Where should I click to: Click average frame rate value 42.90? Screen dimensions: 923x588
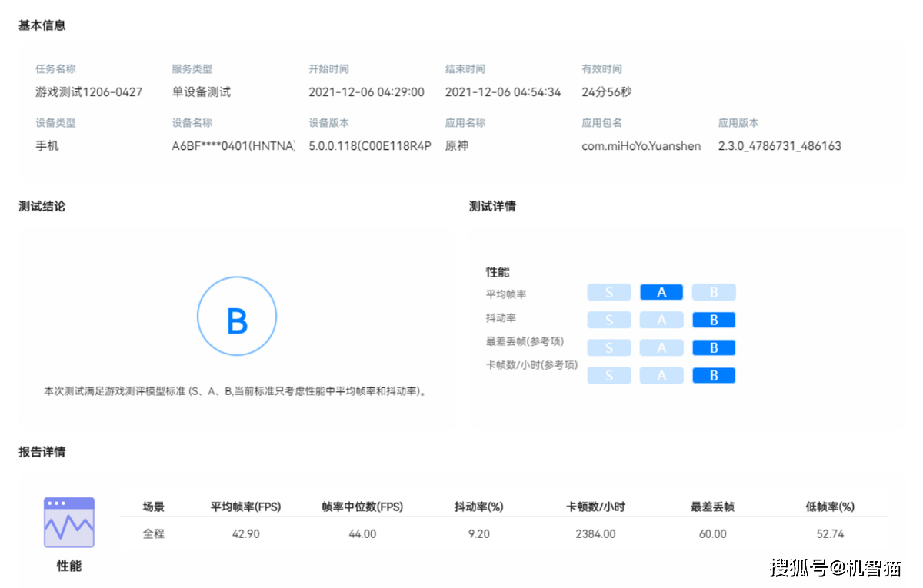246,533
